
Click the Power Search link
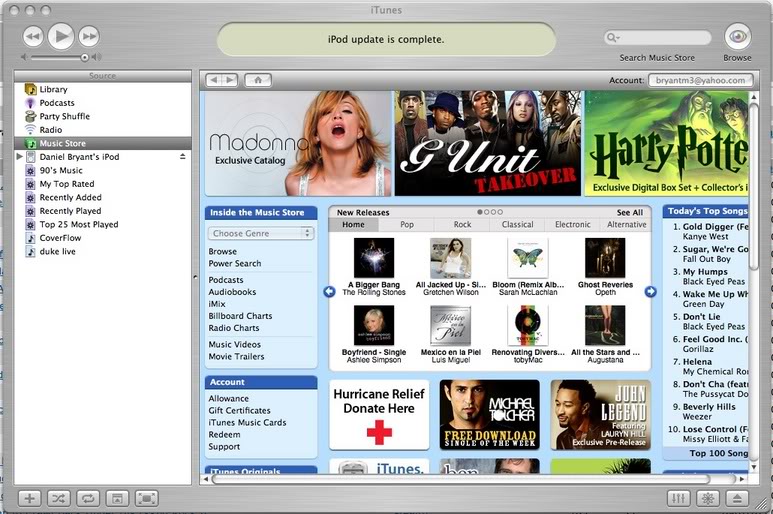[235, 264]
